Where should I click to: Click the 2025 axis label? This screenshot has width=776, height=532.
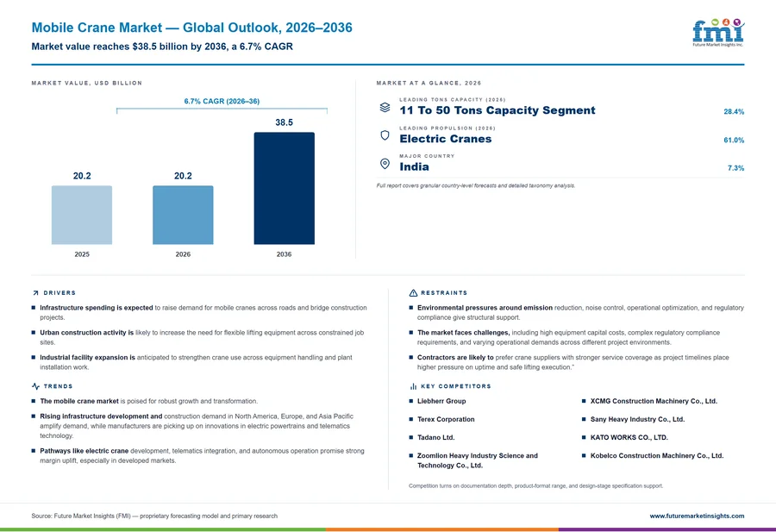82,253
